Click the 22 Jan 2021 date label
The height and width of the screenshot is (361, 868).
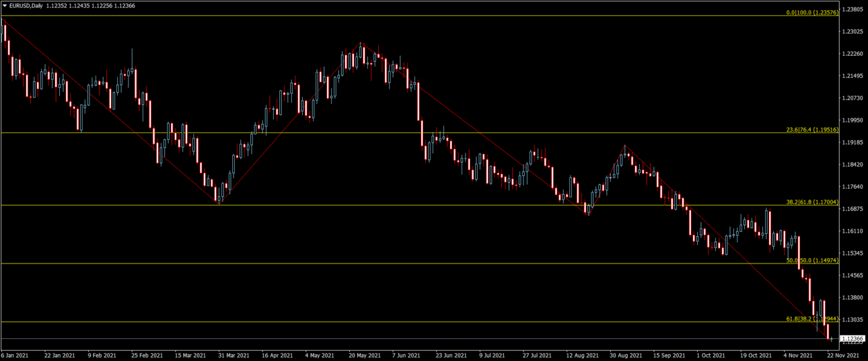point(59,355)
